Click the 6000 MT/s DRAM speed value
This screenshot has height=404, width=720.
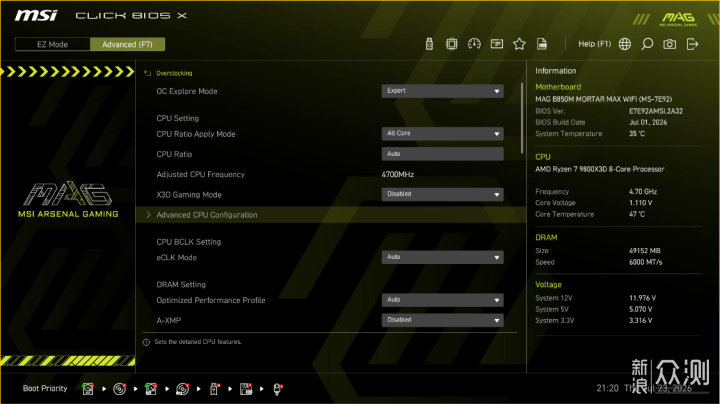click(646, 262)
